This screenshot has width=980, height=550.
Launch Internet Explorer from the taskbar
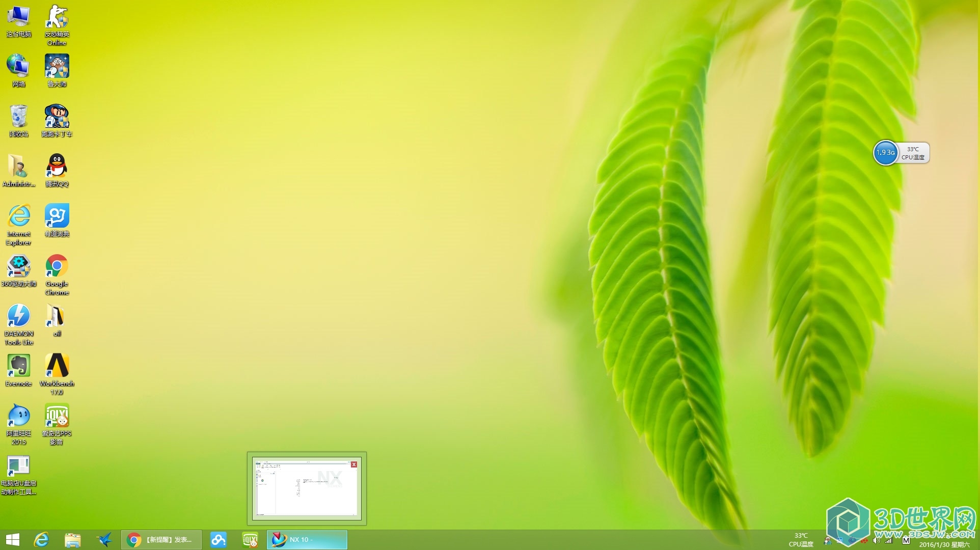[41, 540]
